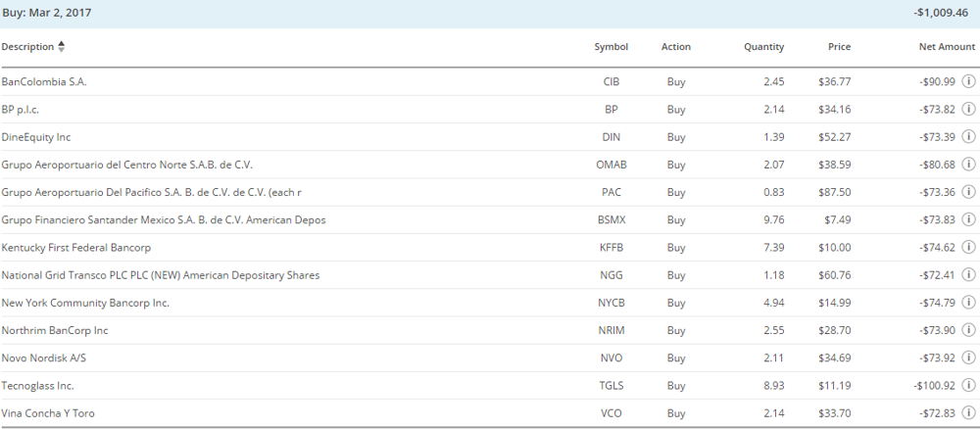This screenshot has height=429, width=980.
Task: View info icon on the NGG row
Action: pyautogui.click(x=968, y=274)
